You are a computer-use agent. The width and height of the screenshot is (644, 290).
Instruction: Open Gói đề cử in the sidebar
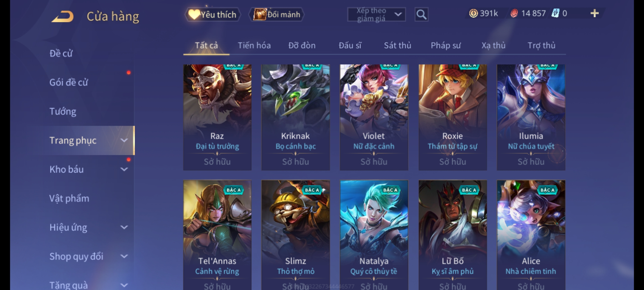pyautogui.click(x=69, y=82)
